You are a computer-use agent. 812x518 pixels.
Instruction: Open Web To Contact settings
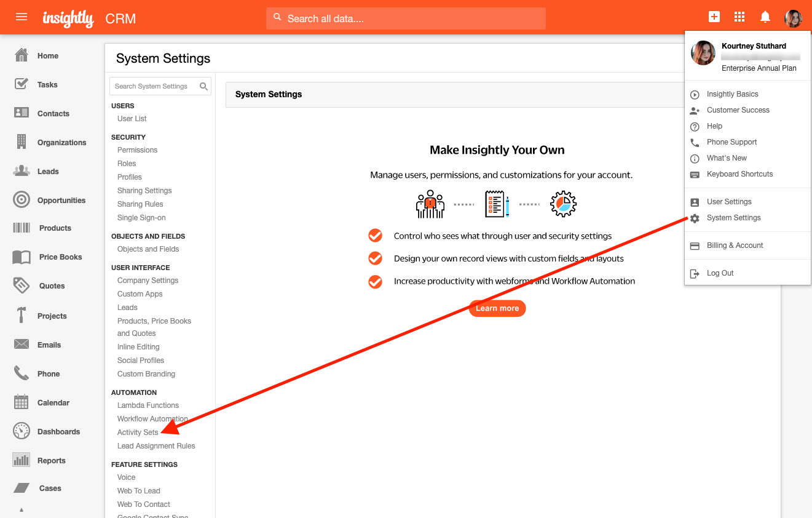[144, 504]
